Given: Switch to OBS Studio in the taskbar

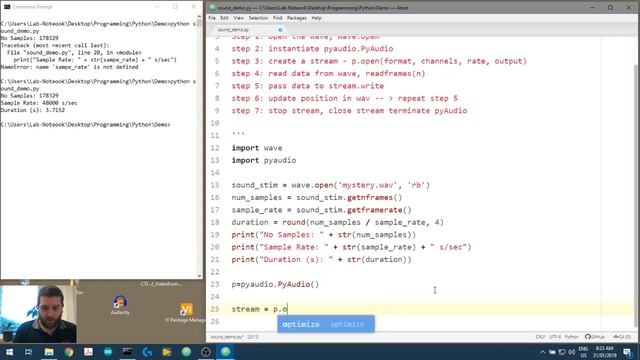Looking at the screenshot, I should (206, 352).
